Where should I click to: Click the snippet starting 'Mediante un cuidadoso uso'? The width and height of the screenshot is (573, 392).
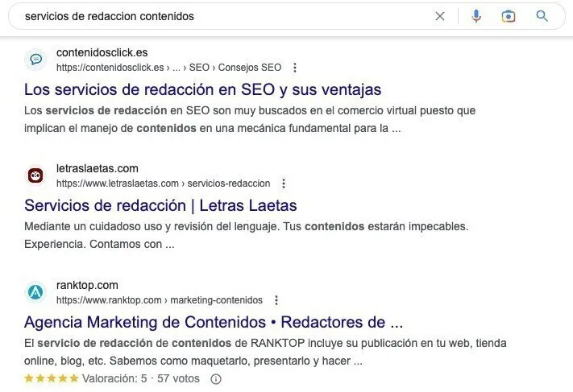point(247,235)
